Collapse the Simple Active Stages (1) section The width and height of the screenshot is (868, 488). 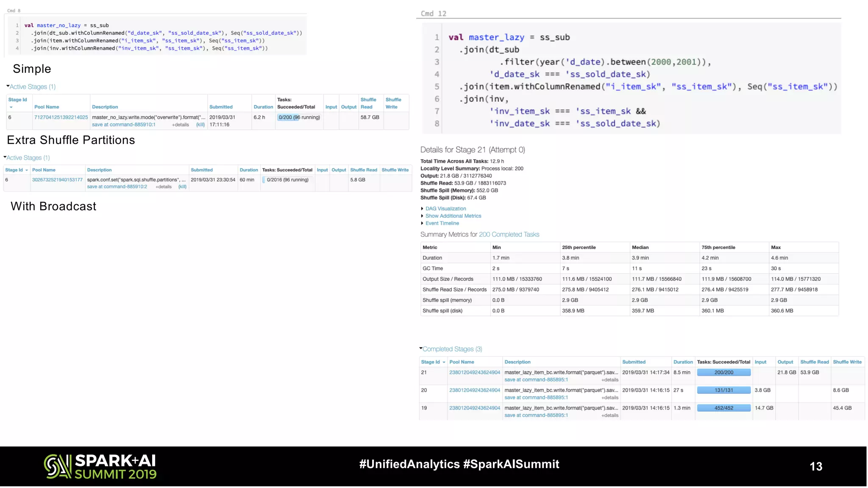pyautogui.click(x=32, y=87)
